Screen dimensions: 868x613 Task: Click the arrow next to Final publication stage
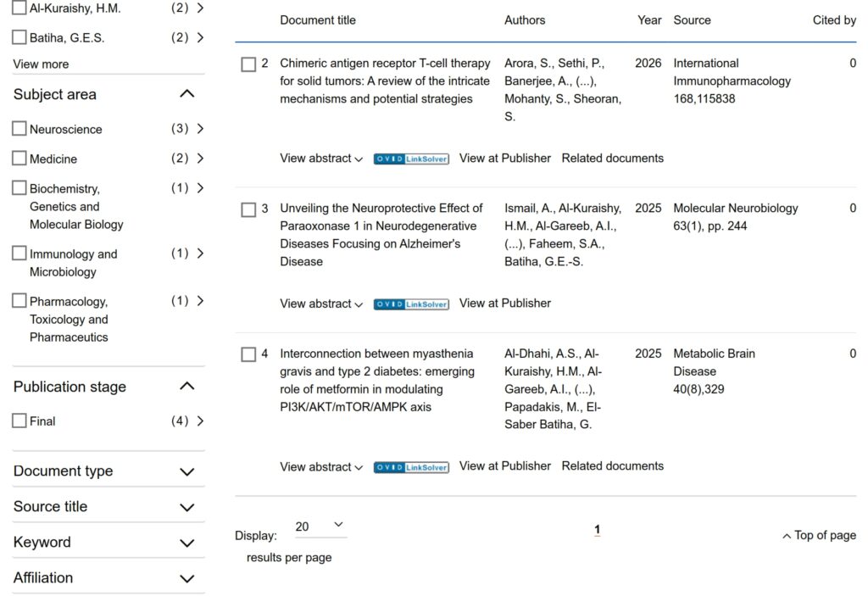click(x=200, y=421)
